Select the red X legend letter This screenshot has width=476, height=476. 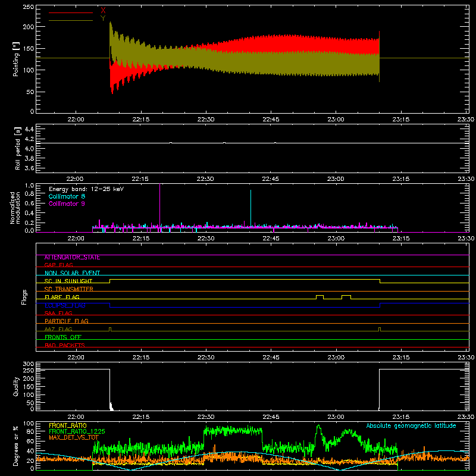(103, 10)
